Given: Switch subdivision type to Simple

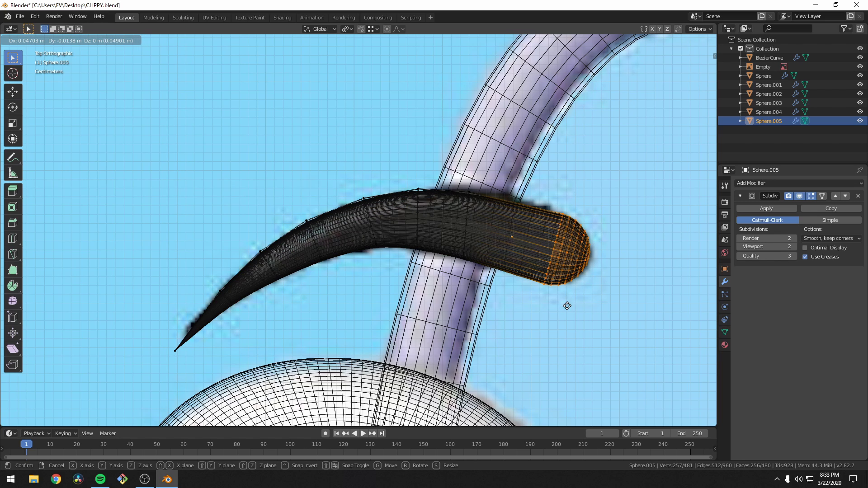Looking at the screenshot, I should point(830,220).
